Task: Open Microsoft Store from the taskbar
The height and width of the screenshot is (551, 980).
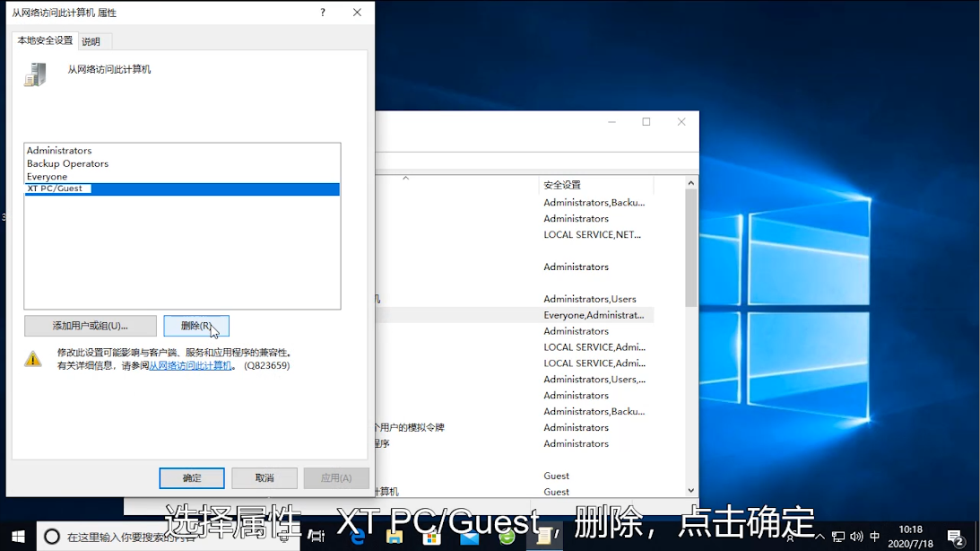Action: [432, 537]
